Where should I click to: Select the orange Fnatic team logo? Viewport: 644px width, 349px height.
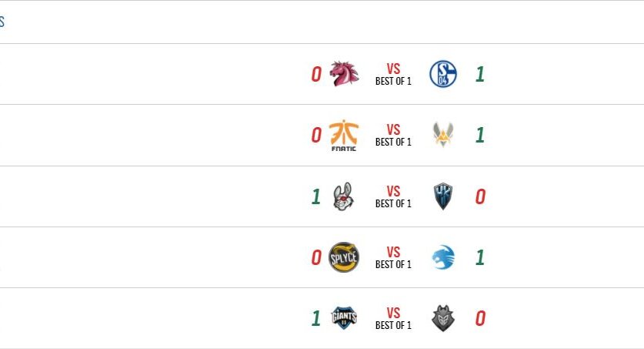pos(343,135)
